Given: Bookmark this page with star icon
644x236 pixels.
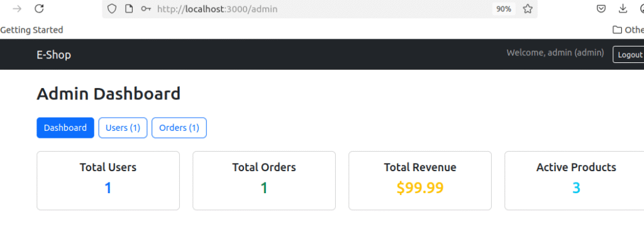Looking at the screenshot, I should coord(528,9).
